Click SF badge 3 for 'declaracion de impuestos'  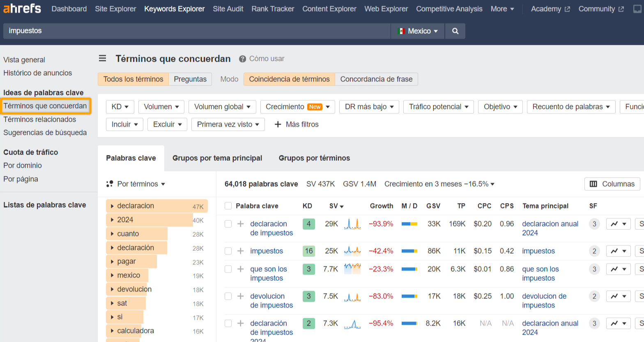594,224
